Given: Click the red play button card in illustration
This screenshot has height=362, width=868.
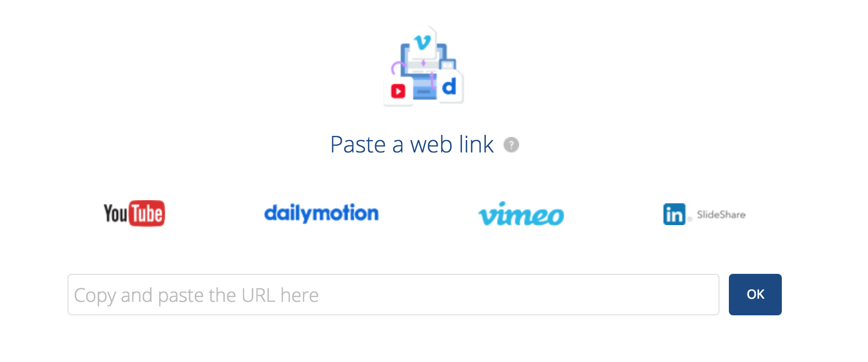Looking at the screenshot, I should (398, 92).
